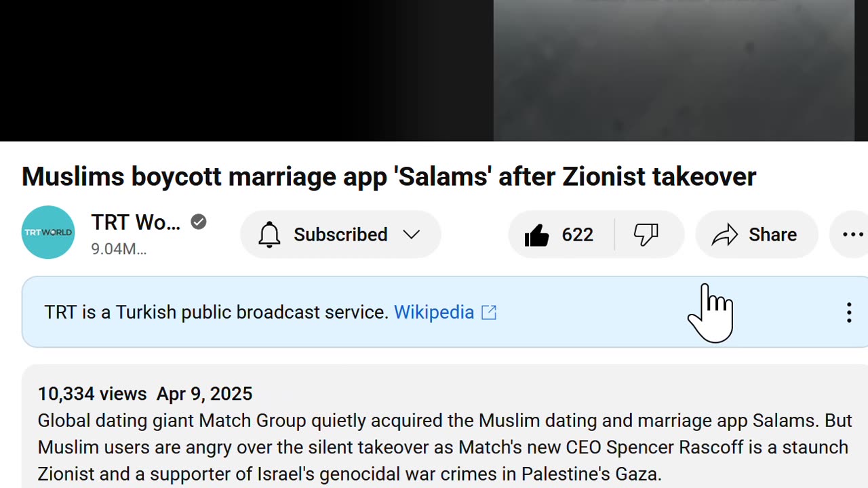
Task: Open the TRT World channel name link
Action: pyautogui.click(x=136, y=222)
